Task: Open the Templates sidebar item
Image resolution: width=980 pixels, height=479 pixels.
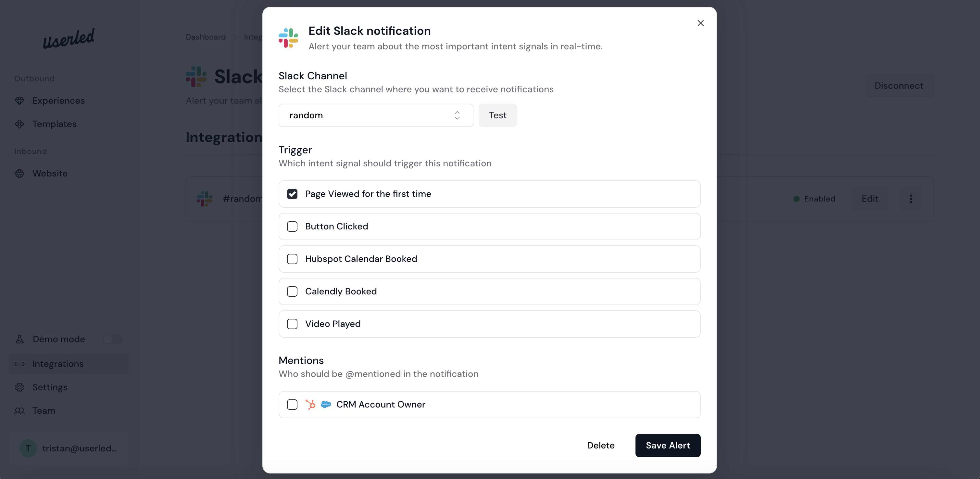Action: (x=54, y=124)
